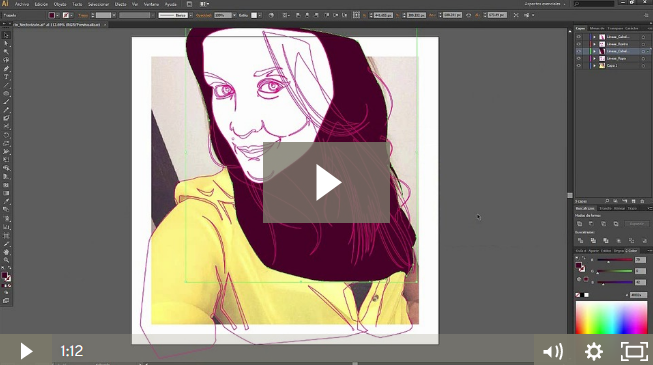
Task: Switch to the Capas panel tab
Action: click(580, 28)
